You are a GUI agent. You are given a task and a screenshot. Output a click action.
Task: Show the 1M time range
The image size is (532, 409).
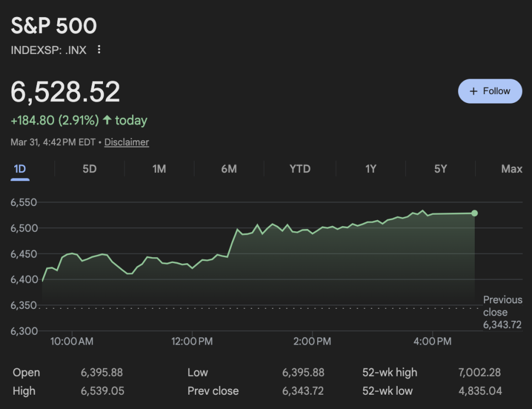click(x=159, y=169)
